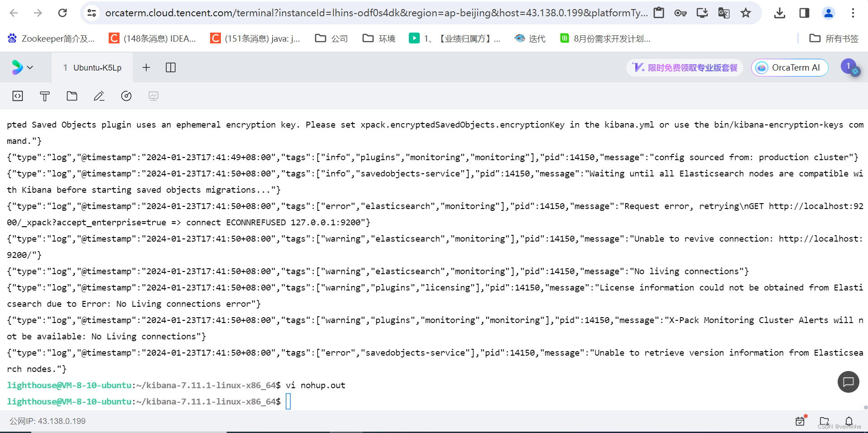Open the 公司 bookmarks folder
The width and height of the screenshot is (868, 433).
pos(331,38)
